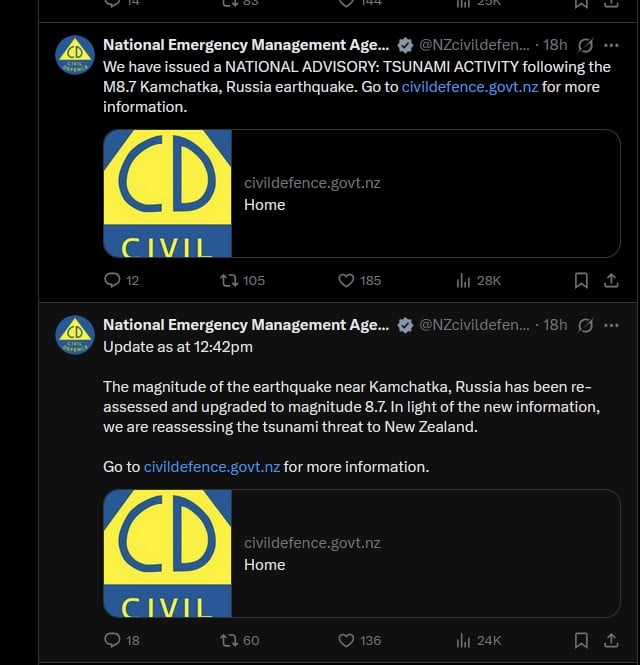
Task: Open civildefence.govt.nz link in the advisory text
Action: 470,87
